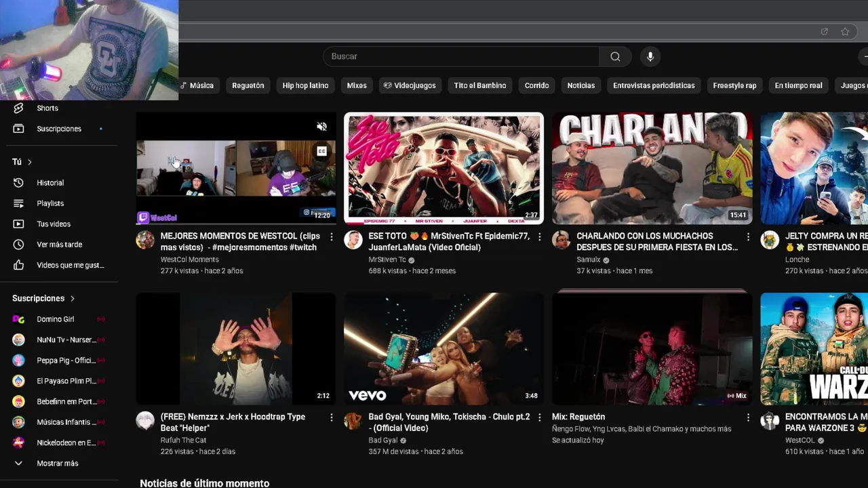
Task: Unmute the WestCol preview video
Action: pos(322,127)
